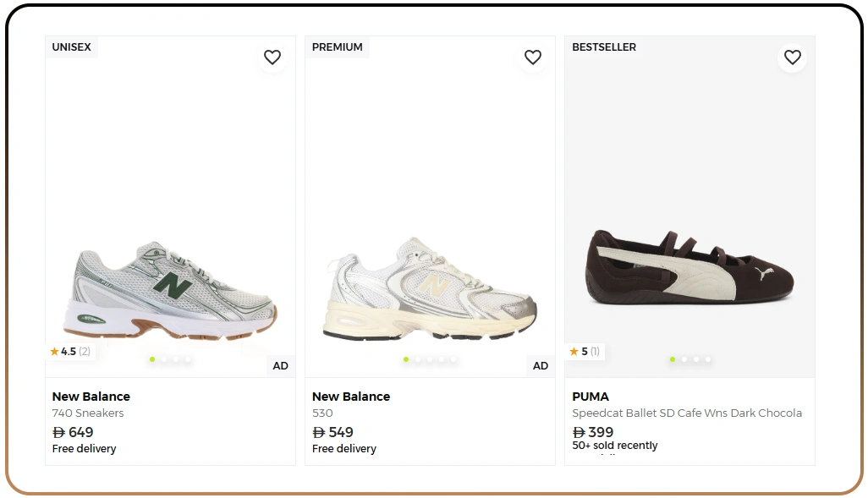Click the 530 product name link
Image resolution: width=868 pixels, height=498 pixels.
(322, 413)
